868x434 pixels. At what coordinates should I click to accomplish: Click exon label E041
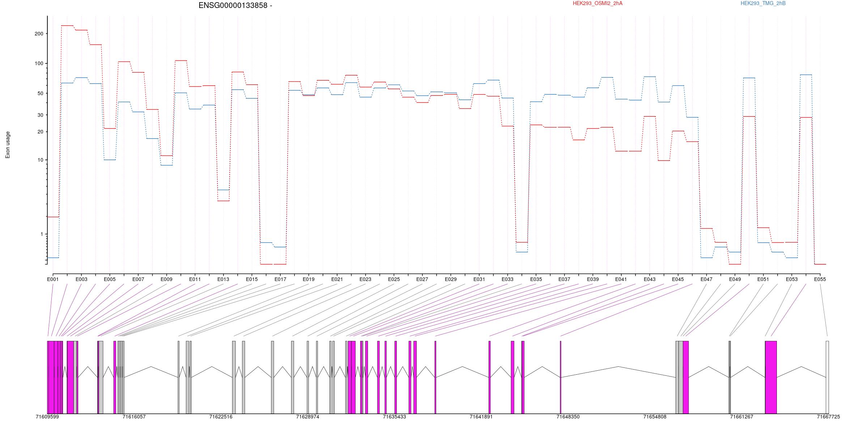621,279
